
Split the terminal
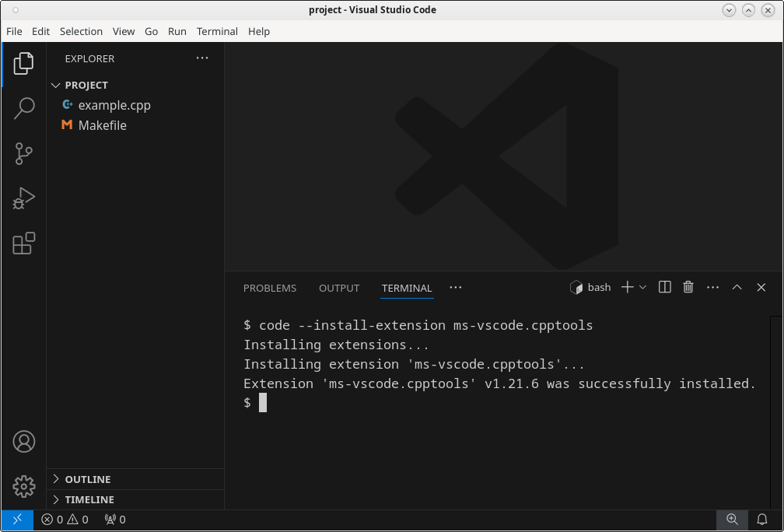point(664,288)
